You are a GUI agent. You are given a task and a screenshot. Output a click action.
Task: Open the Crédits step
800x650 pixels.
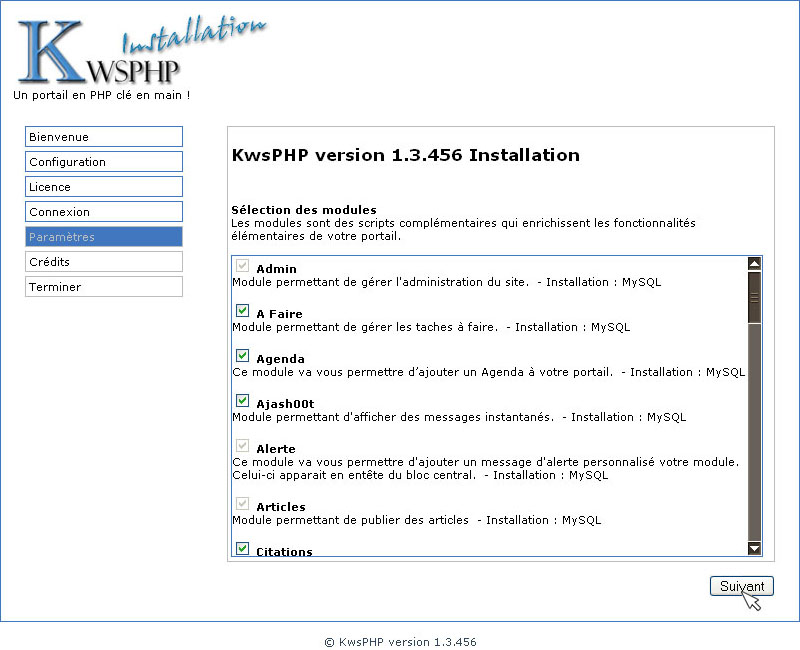point(104,262)
